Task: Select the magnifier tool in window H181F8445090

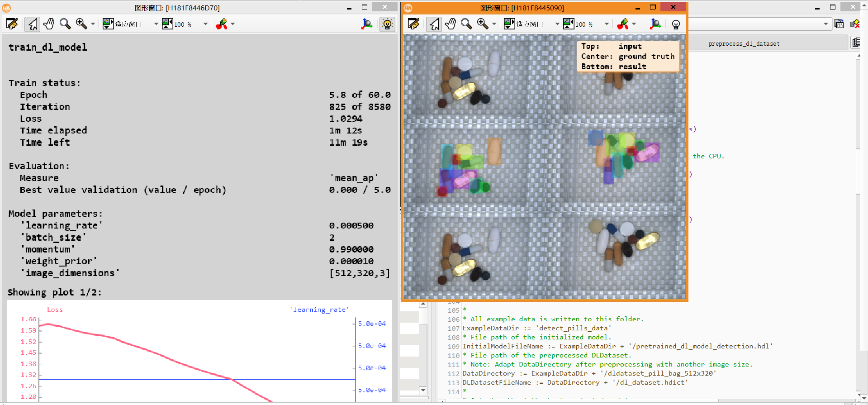Action: tap(466, 24)
